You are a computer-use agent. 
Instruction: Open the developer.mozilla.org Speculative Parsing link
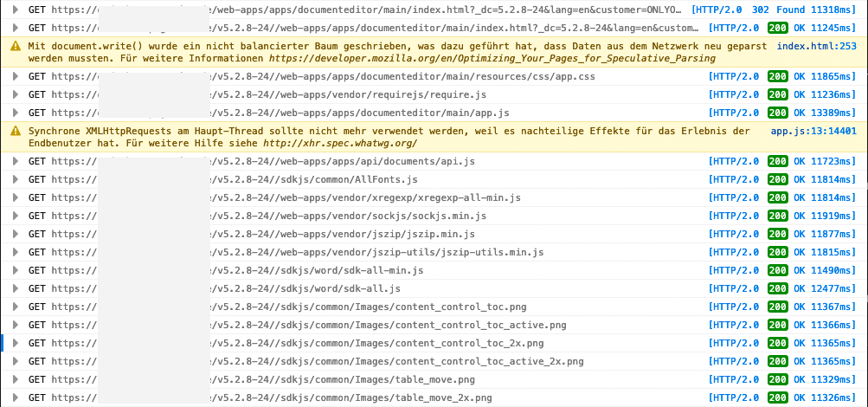click(x=492, y=58)
